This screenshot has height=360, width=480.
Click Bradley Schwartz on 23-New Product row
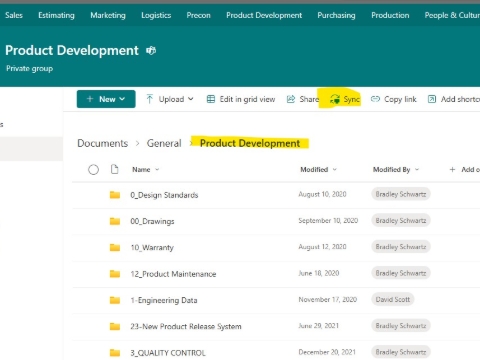401,326
